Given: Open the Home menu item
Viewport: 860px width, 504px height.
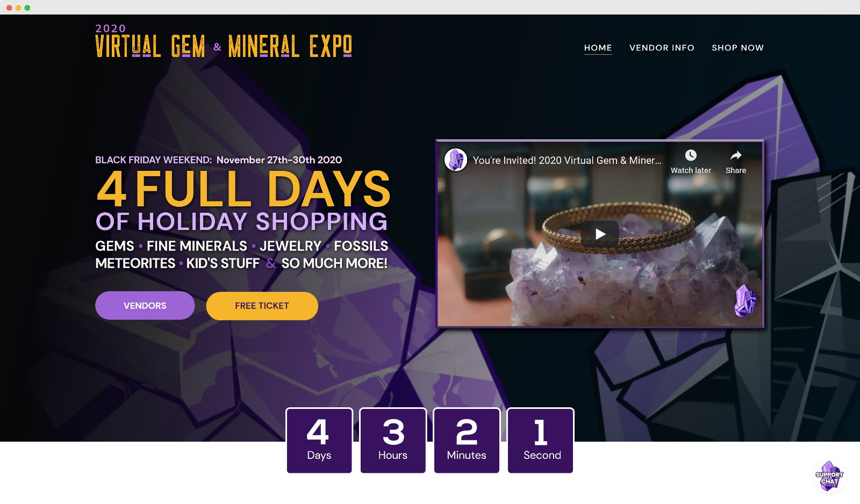Looking at the screenshot, I should pyautogui.click(x=598, y=48).
